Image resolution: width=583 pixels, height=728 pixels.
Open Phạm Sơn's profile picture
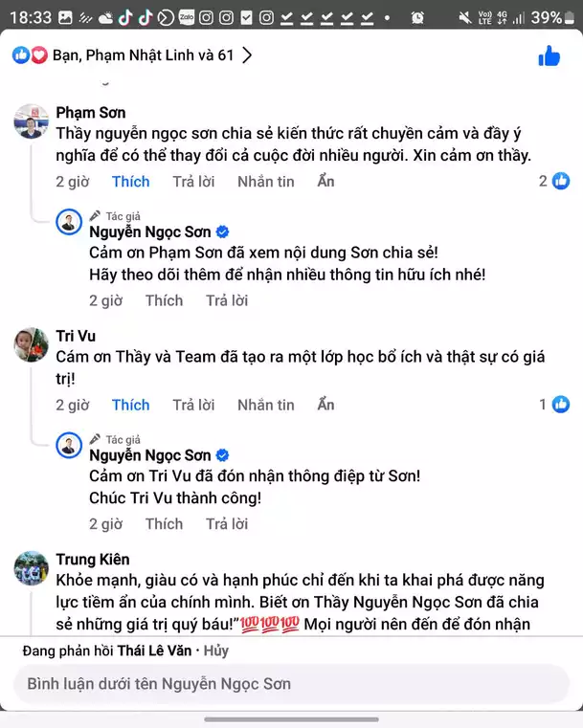[x=31, y=121]
